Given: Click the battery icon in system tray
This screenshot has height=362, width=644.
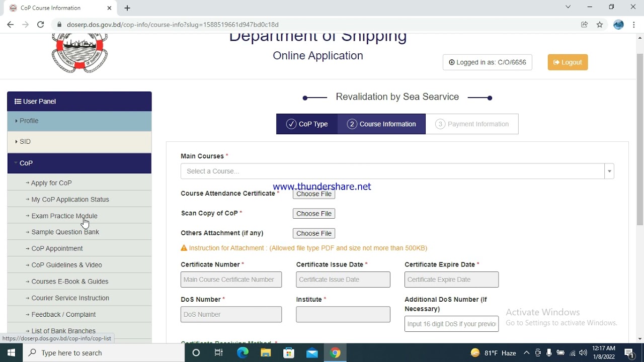Looking at the screenshot, I should coord(560,353).
